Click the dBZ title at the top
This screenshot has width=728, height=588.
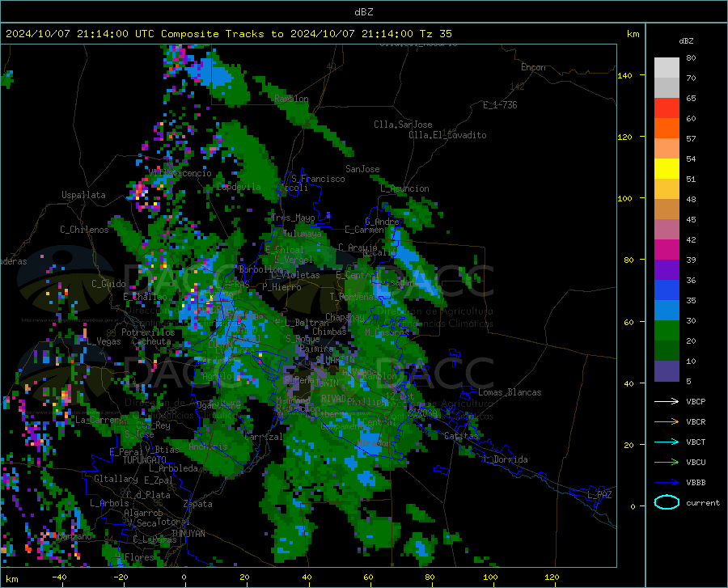coord(363,12)
